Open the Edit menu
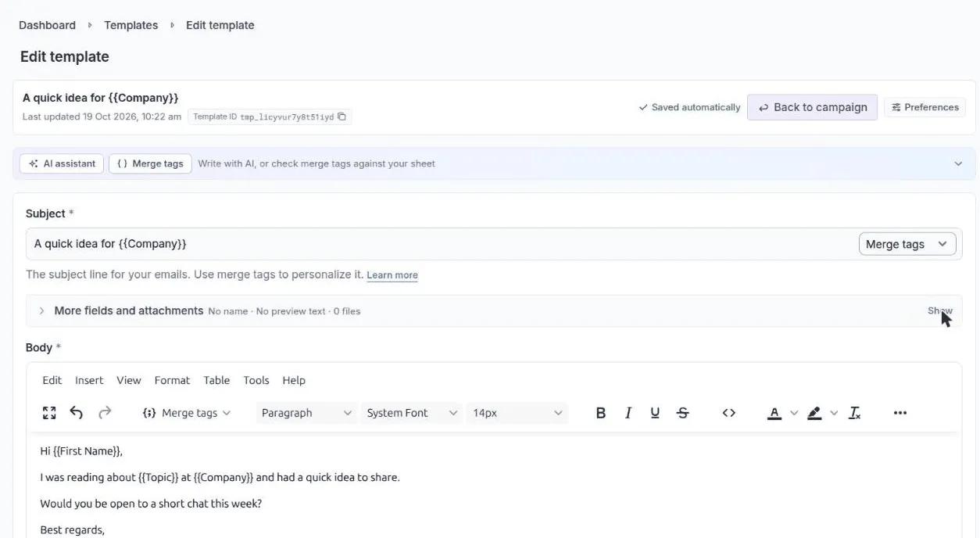Image resolution: width=980 pixels, height=538 pixels. click(x=52, y=380)
